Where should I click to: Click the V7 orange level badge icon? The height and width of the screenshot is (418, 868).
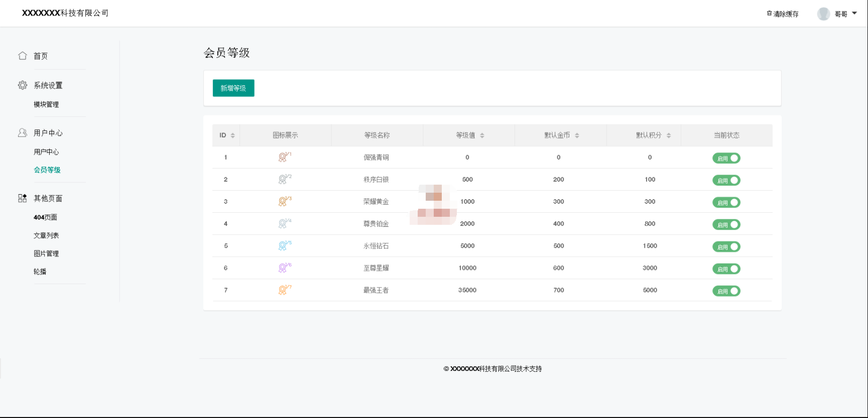point(284,290)
